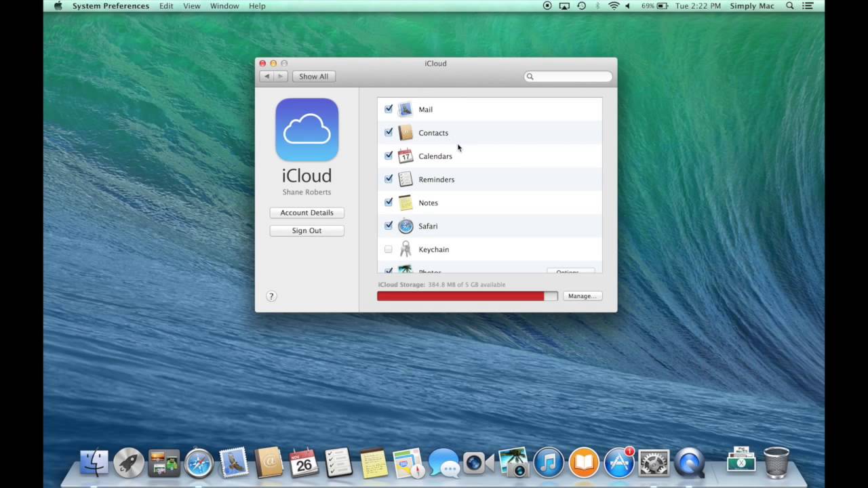
Task: Open Launchpad rocket icon in Dock
Action: pyautogui.click(x=128, y=463)
